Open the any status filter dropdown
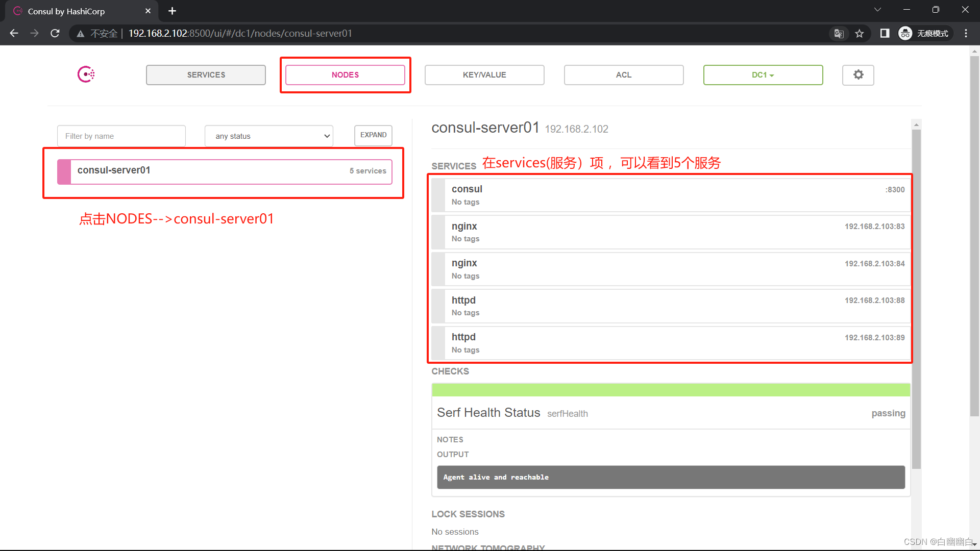 [269, 136]
